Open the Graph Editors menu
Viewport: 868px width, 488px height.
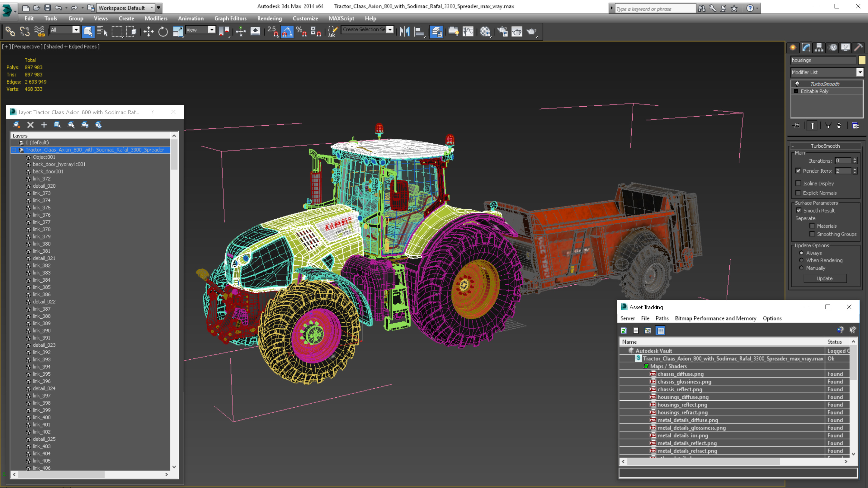[x=230, y=18]
